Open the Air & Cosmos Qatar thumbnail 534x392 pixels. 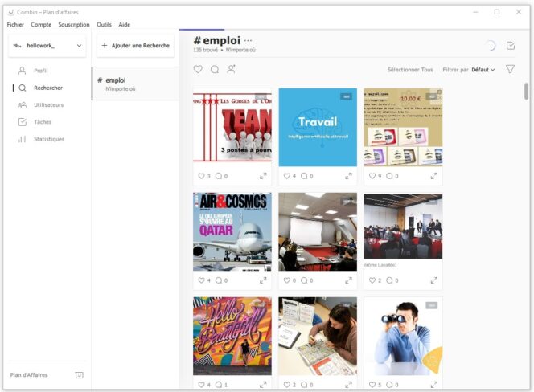click(x=232, y=231)
